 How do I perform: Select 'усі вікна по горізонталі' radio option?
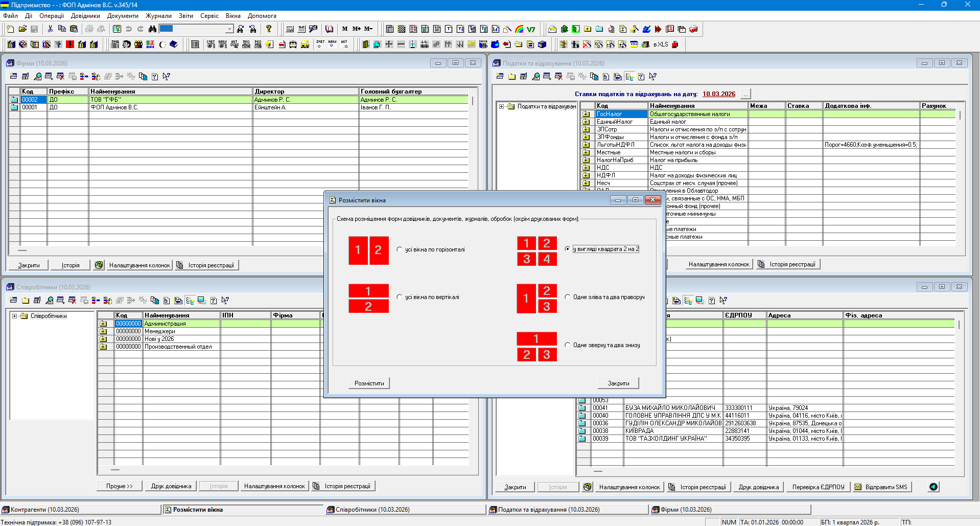pyautogui.click(x=400, y=249)
